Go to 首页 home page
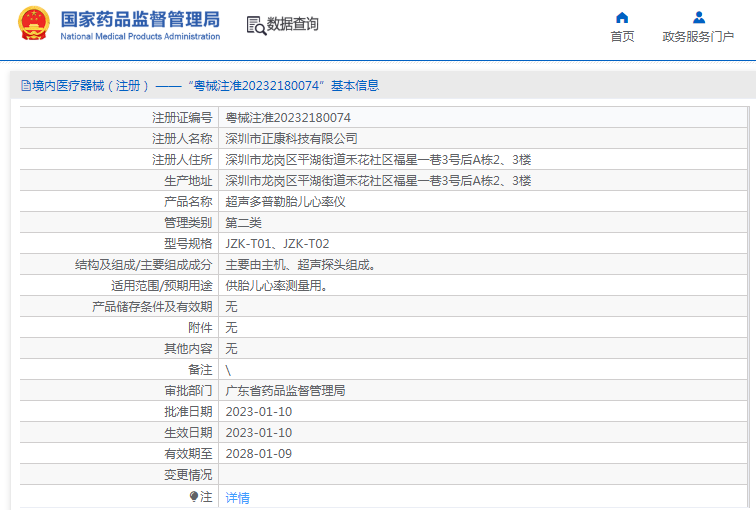This screenshot has width=756, height=510. pos(622,37)
